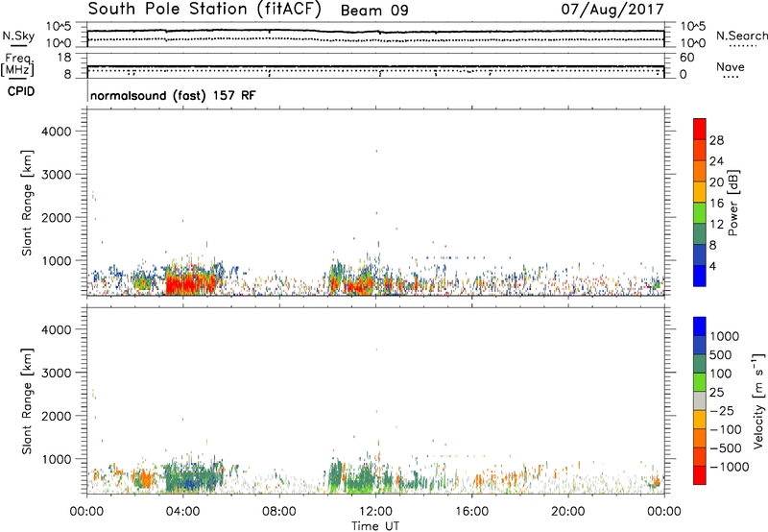Pick the red bottom velocity colorbar swatch
Viewport: 768px width, 532px height.
(700, 475)
